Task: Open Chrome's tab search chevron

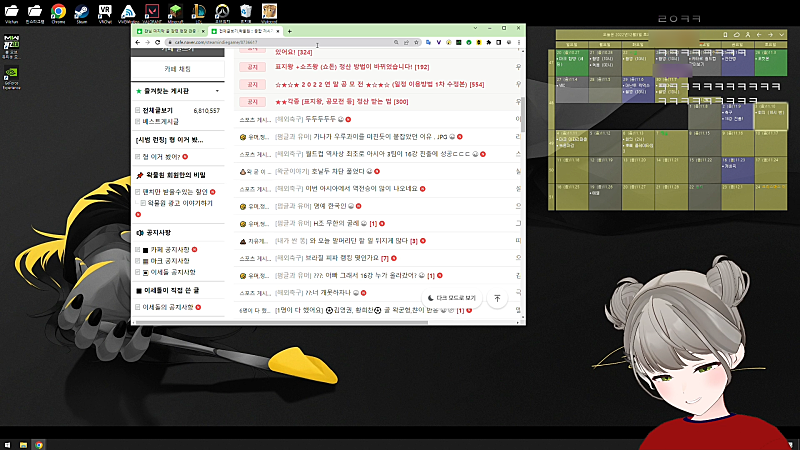Action: [475, 28]
